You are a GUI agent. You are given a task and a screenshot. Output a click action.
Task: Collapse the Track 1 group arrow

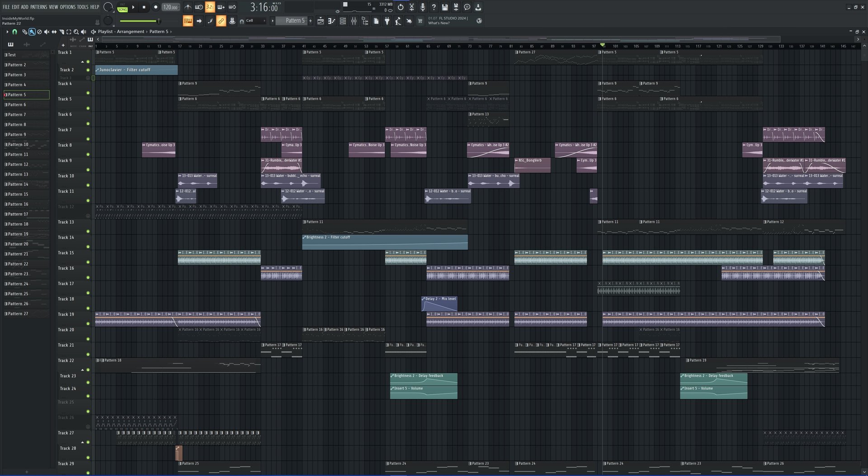pos(82,62)
